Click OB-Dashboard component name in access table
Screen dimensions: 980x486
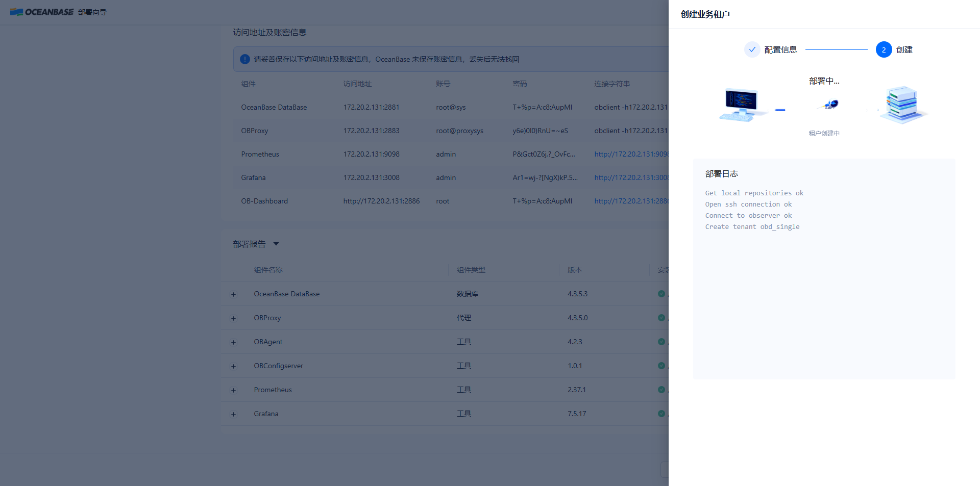(x=264, y=201)
